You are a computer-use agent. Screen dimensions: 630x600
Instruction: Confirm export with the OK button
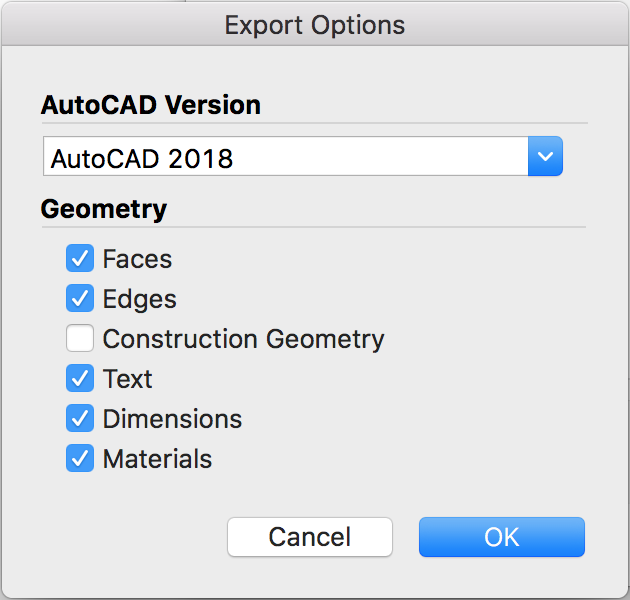[501, 537]
